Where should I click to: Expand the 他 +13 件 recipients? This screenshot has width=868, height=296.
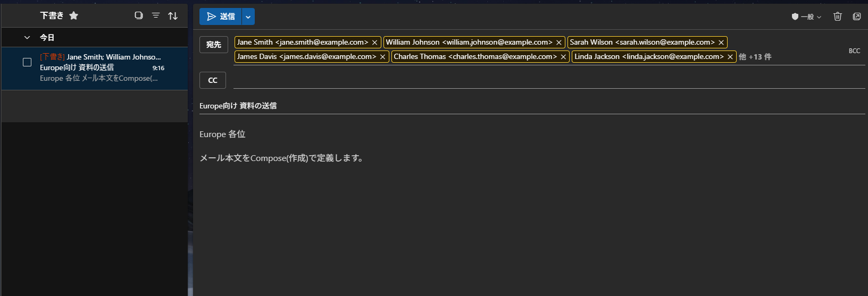(x=755, y=57)
